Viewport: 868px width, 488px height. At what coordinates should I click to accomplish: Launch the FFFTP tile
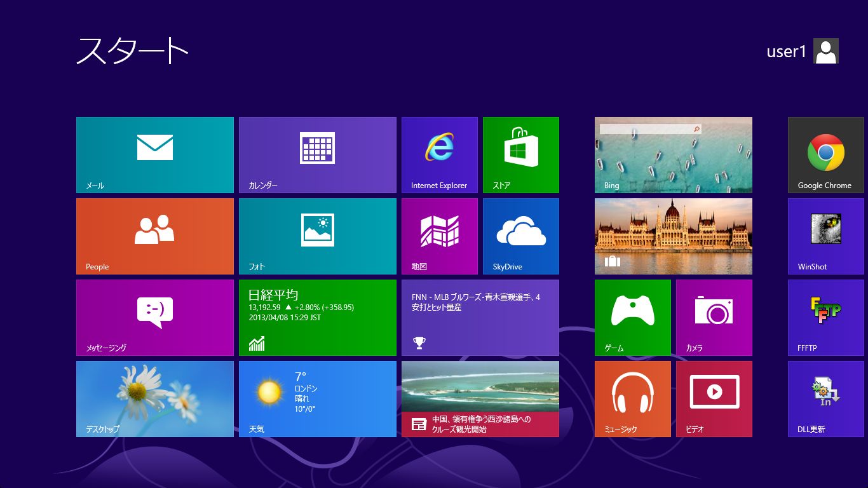(826, 318)
